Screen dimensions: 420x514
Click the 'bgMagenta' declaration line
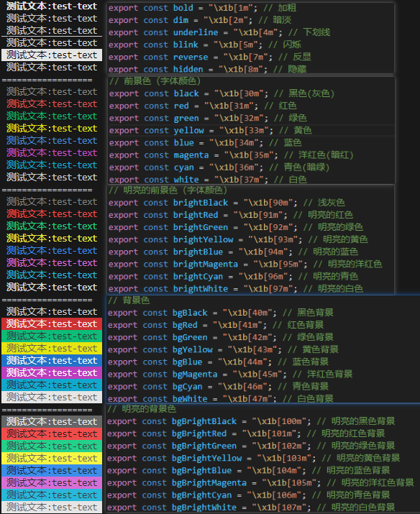pos(230,375)
